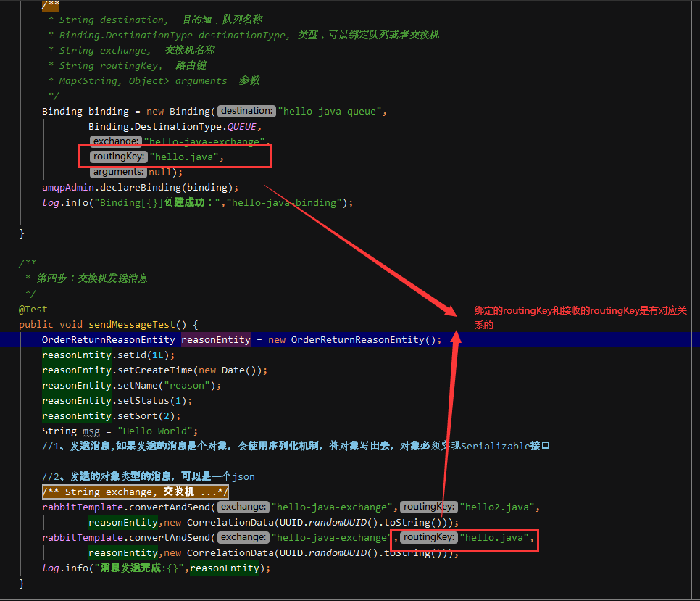Screen dimensions: 700x601
Task: Click the new OrderReturnReasonEntity() constructor call
Action: point(354,340)
